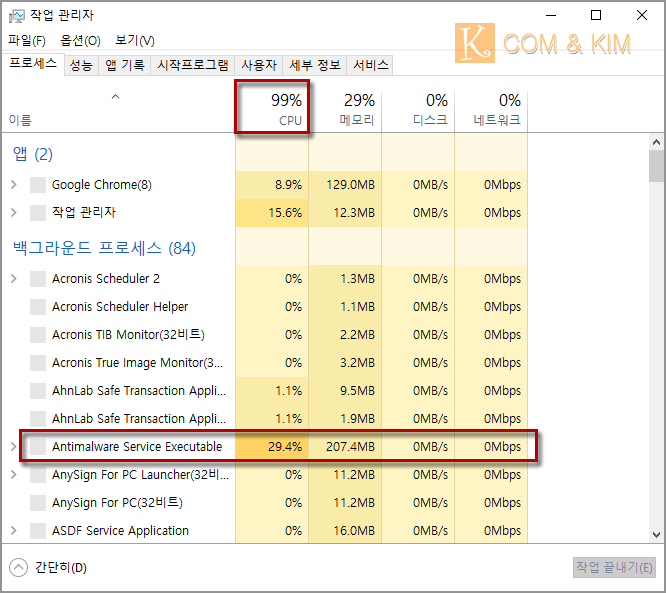
Task: Select the Antimalware Service Executable name
Action: pos(137,447)
